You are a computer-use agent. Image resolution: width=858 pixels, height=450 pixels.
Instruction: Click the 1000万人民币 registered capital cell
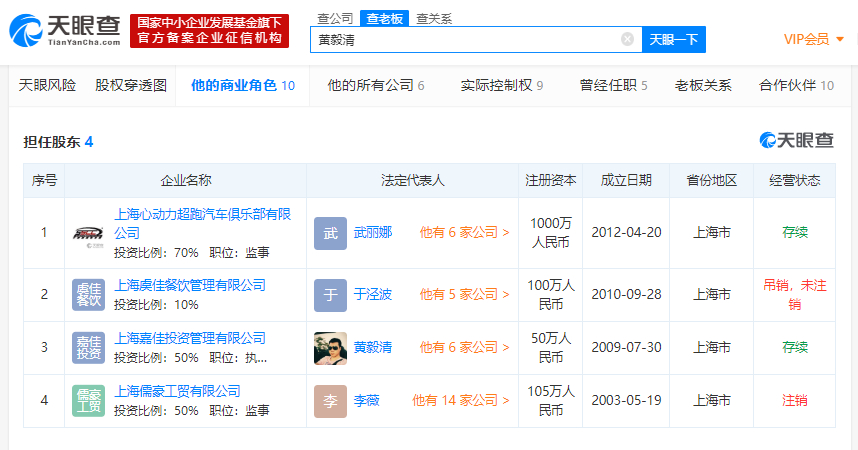550,233
